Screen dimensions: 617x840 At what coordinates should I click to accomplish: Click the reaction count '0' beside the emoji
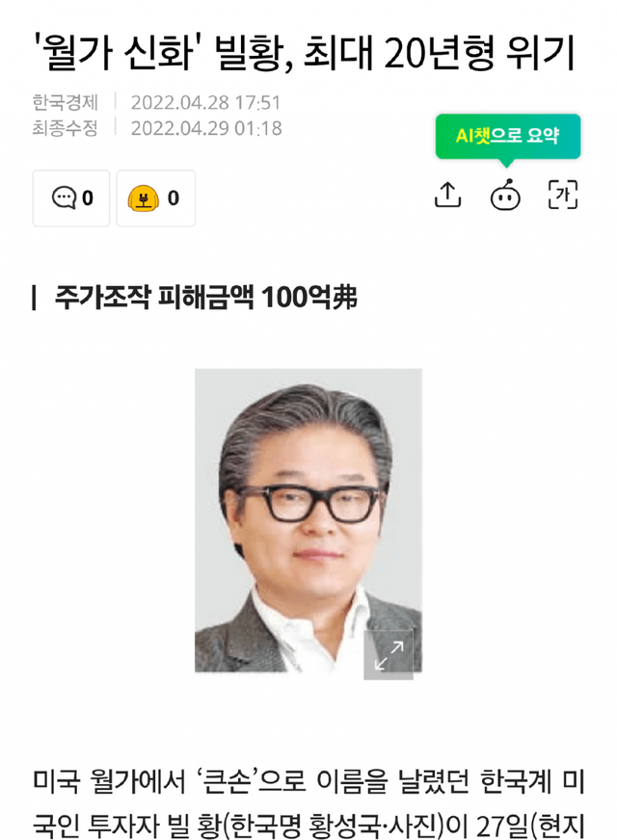pyautogui.click(x=174, y=198)
